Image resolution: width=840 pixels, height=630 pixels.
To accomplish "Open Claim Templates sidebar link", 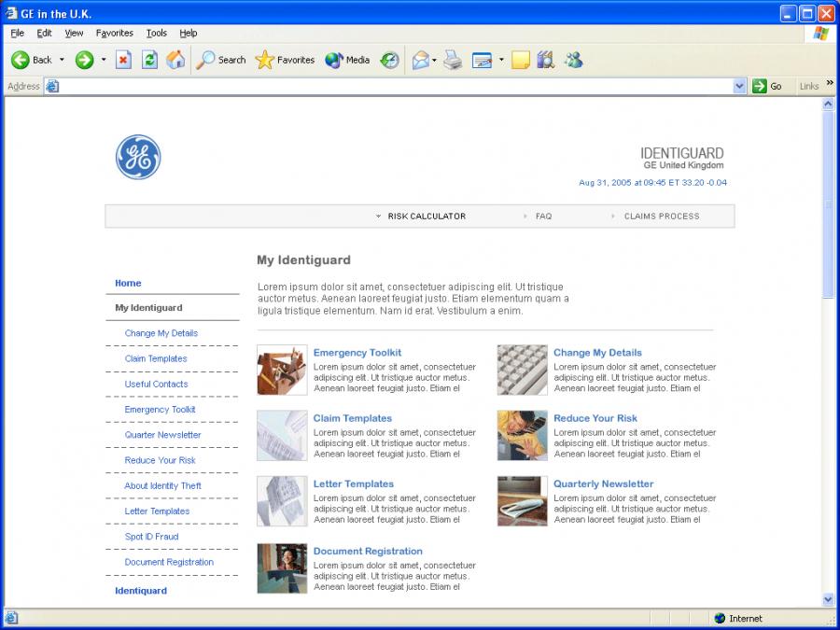I will [x=156, y=358].
